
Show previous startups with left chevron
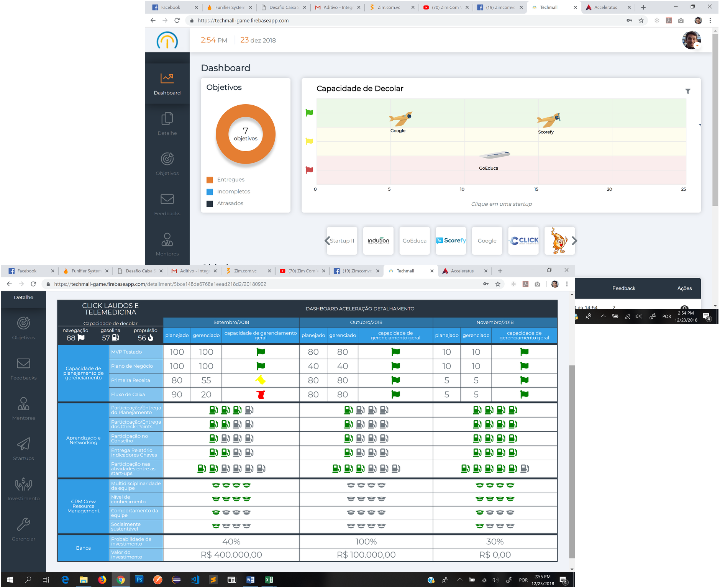pos(327,241)
